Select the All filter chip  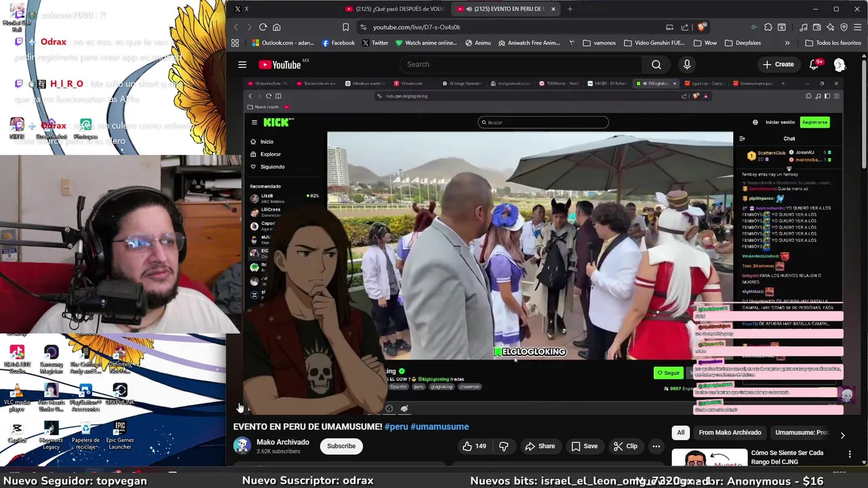681,432
